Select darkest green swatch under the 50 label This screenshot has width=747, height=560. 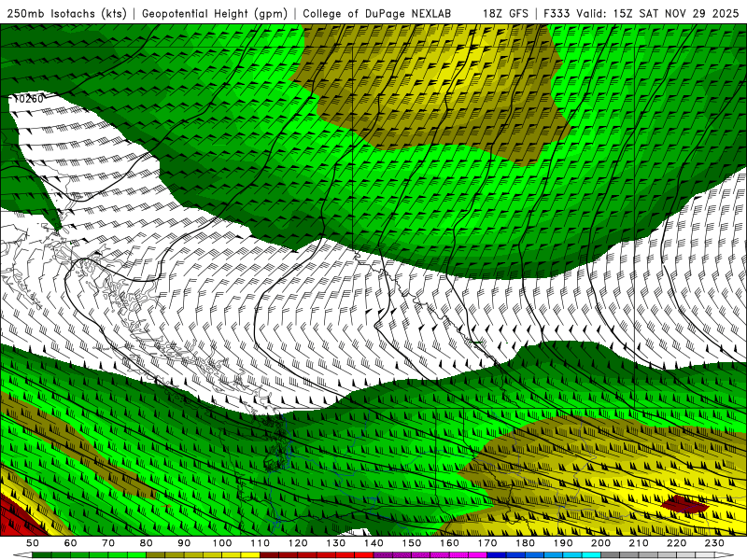point(41,555)
